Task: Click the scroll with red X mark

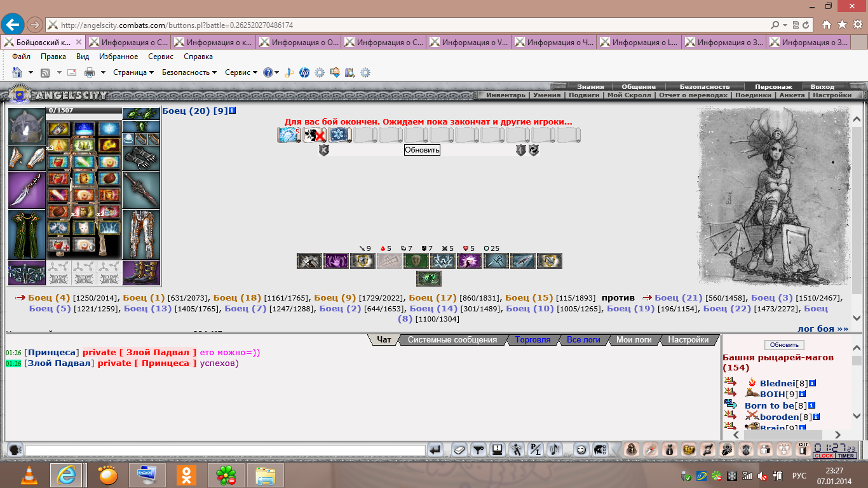Action: 315,135
